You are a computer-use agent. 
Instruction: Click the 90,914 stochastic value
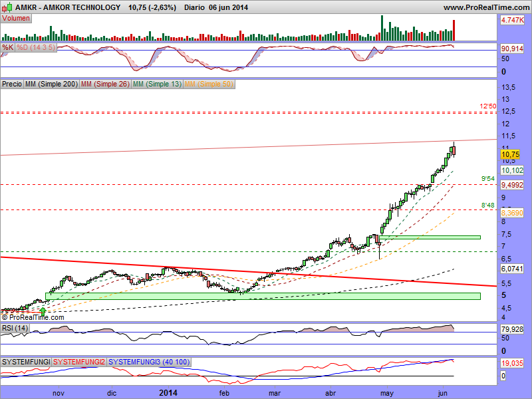point(512,49)
